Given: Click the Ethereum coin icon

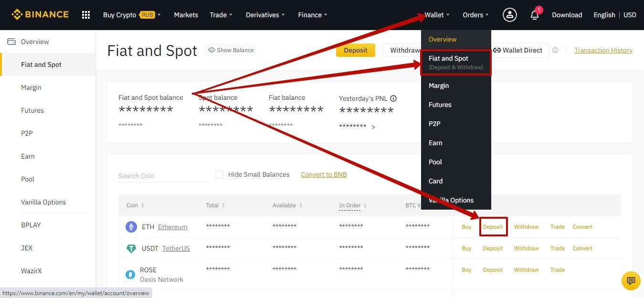Looking at the screenshot, I should 131,227.
